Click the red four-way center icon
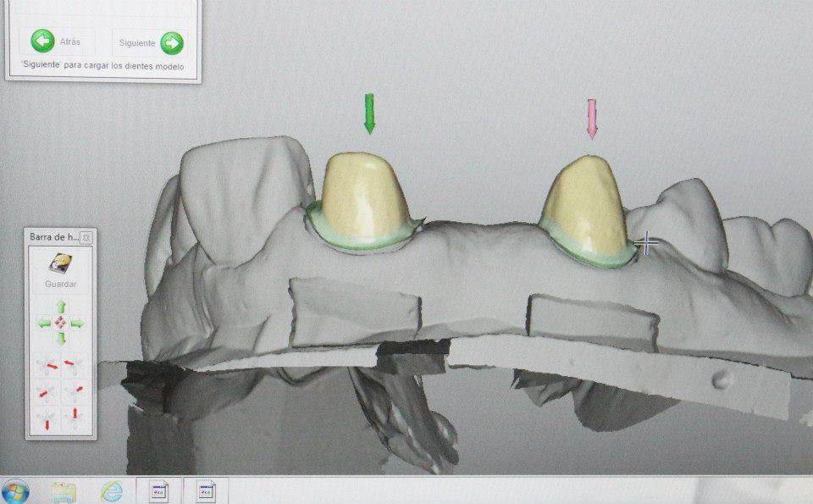 (61, 323)
